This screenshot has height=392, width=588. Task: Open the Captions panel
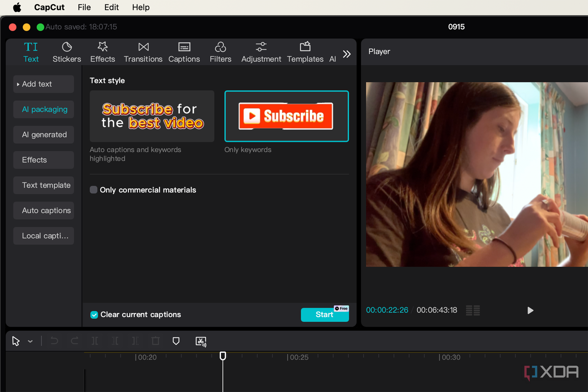point(184,52)
